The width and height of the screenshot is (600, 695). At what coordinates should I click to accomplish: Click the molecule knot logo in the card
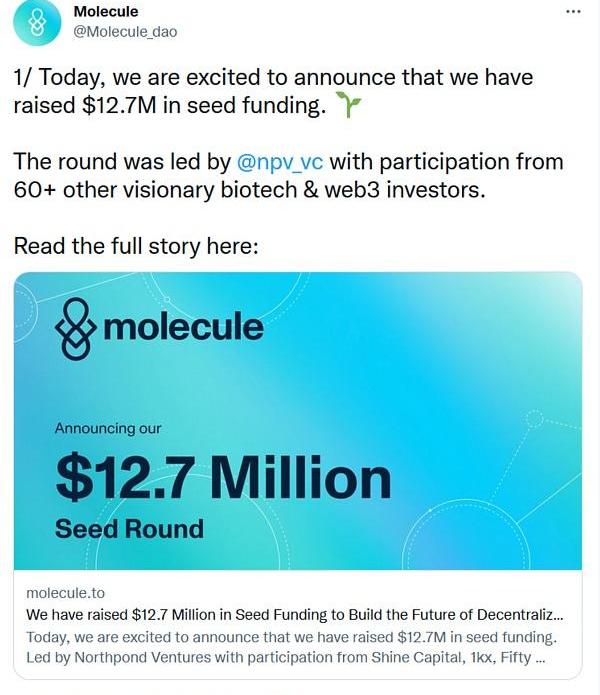point(75,327)
